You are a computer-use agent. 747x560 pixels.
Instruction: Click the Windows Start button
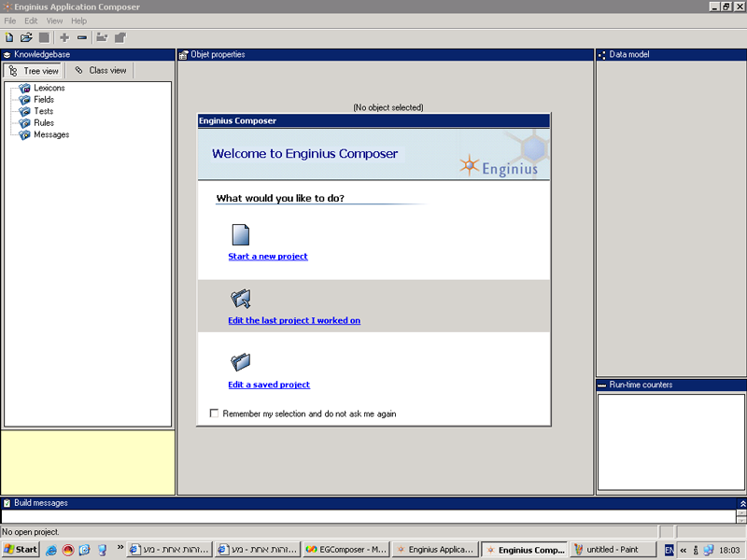click(x=21, y=550)
